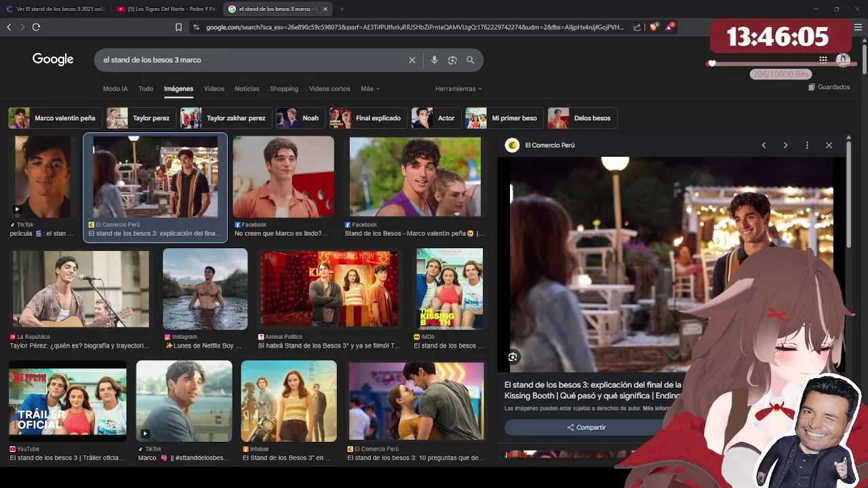Close the 'el stand de los besos 3 marco' tab
Screen dimensions: 868x488
click(x=325, y=9)
